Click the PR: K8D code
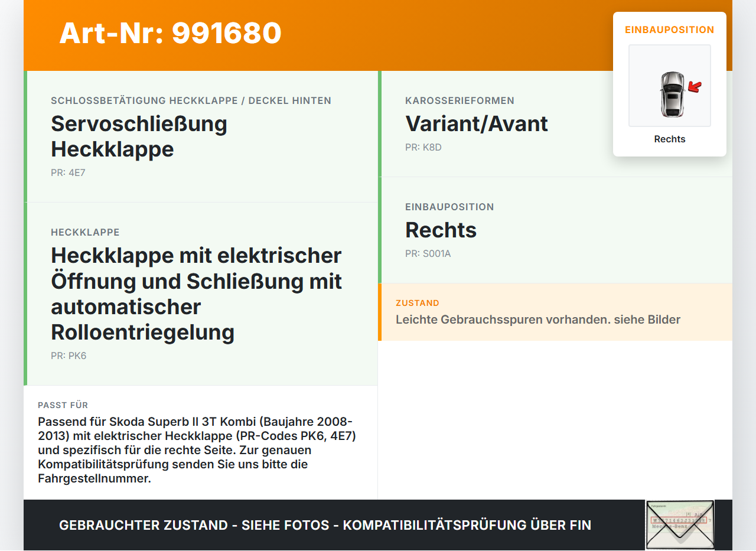 tap(423, 148)
